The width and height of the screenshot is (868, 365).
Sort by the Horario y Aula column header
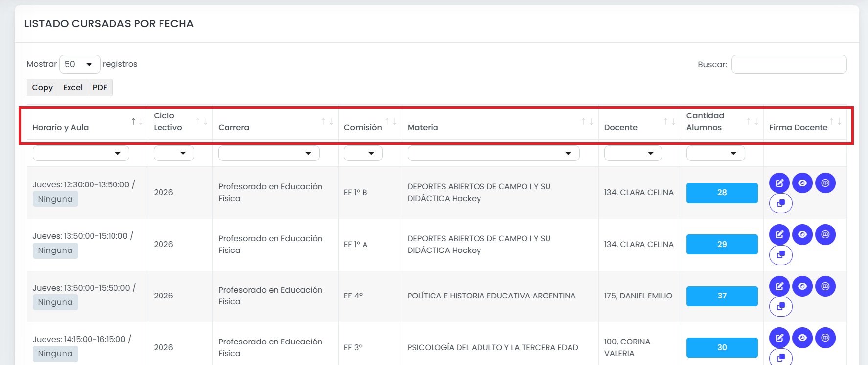pos(87,122)
